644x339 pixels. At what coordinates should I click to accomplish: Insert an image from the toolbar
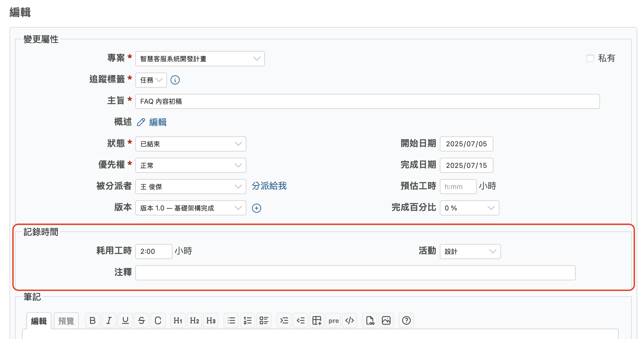386,320
